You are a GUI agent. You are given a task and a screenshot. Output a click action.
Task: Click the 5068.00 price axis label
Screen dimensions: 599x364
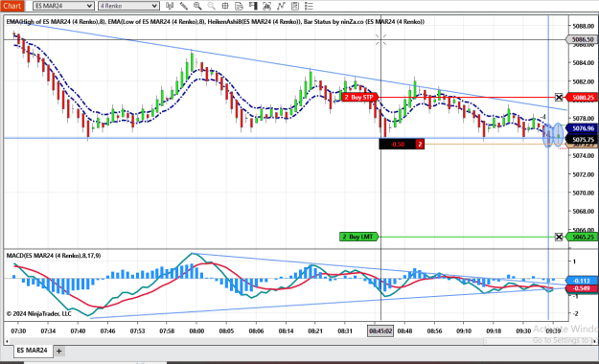click(x=584, y=212)
